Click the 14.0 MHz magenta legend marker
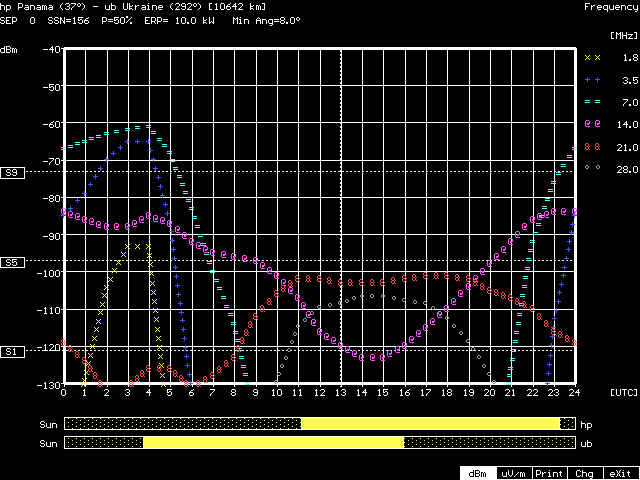 [593, 124]
